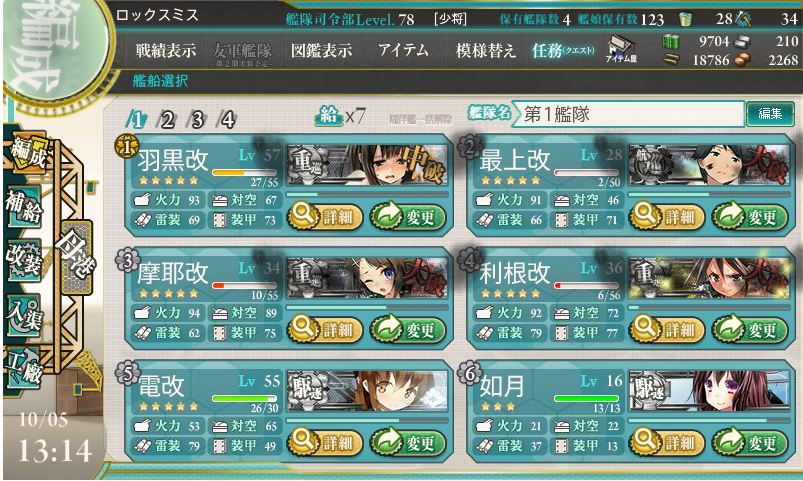Open the 改装 refit sidebar icon

(x=24, y=259)
